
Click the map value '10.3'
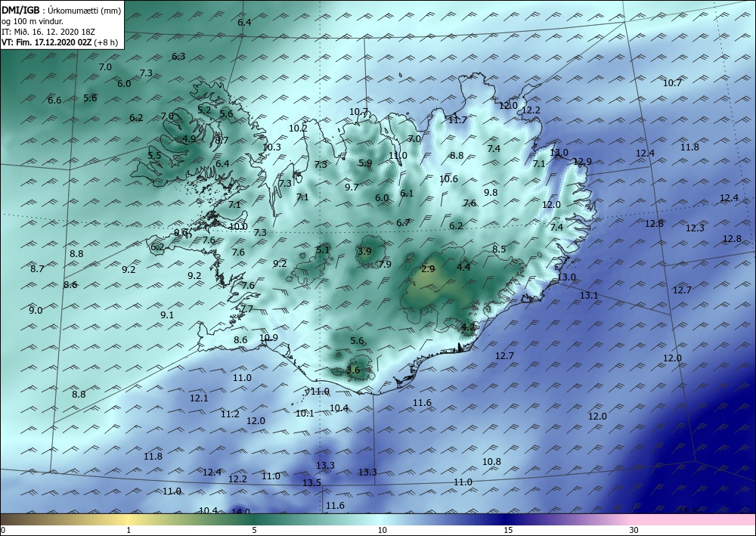[271, 147]
